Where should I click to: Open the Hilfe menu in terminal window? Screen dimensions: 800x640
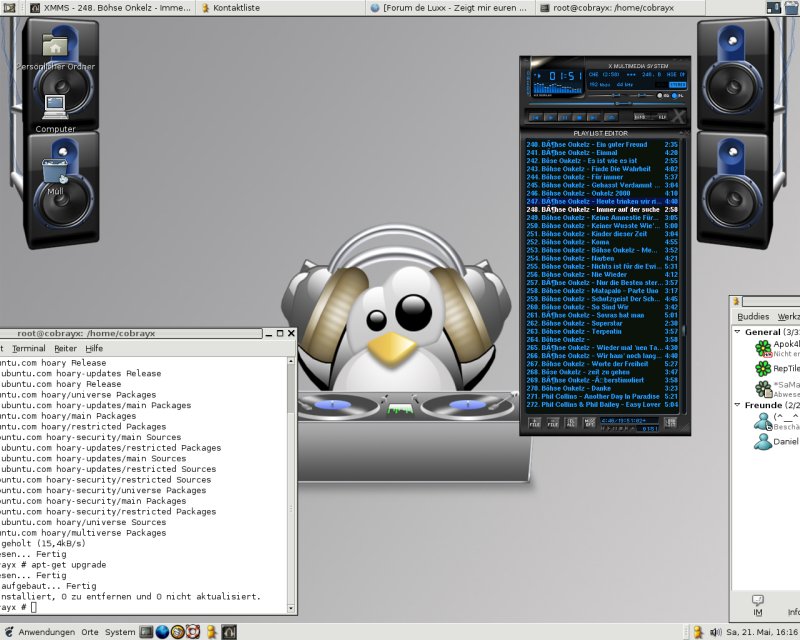[x=94, y=348]
